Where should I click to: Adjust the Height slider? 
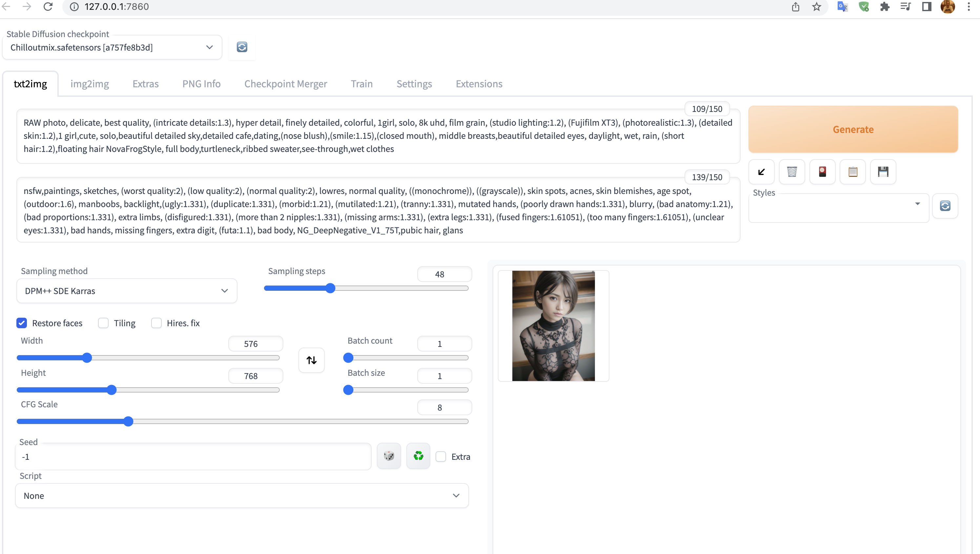click(x=148, y=390)
